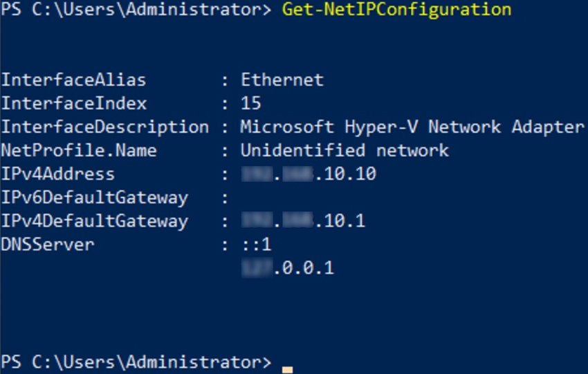Click the IPv4DefaultGateway property label
Viewport: 588px width, 374px height.
point(94,221)
